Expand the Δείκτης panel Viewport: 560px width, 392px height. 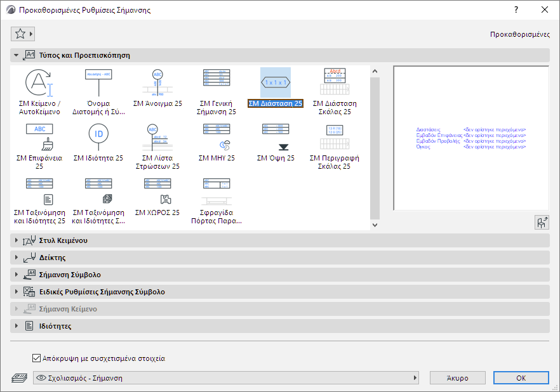(x=279, y=258)
